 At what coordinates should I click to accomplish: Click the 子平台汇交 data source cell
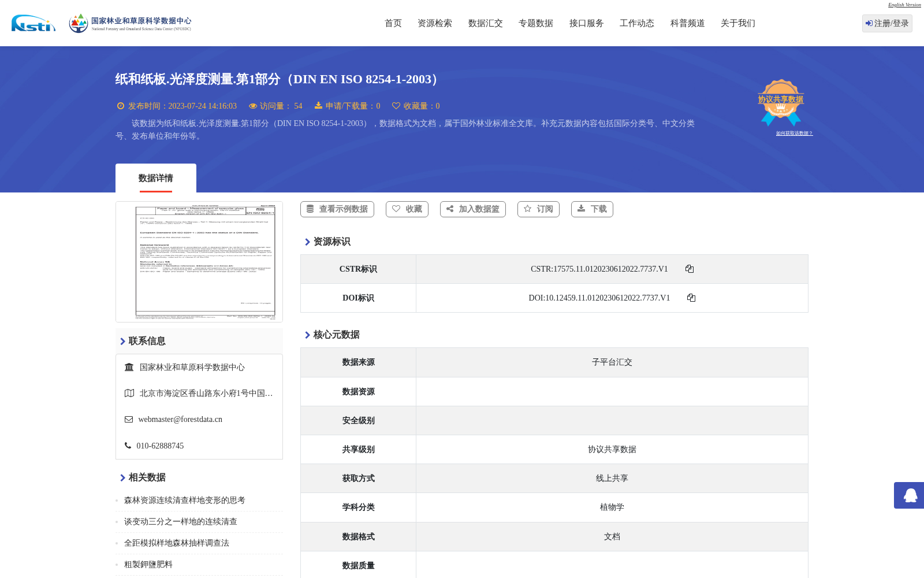tap(612, 362)
